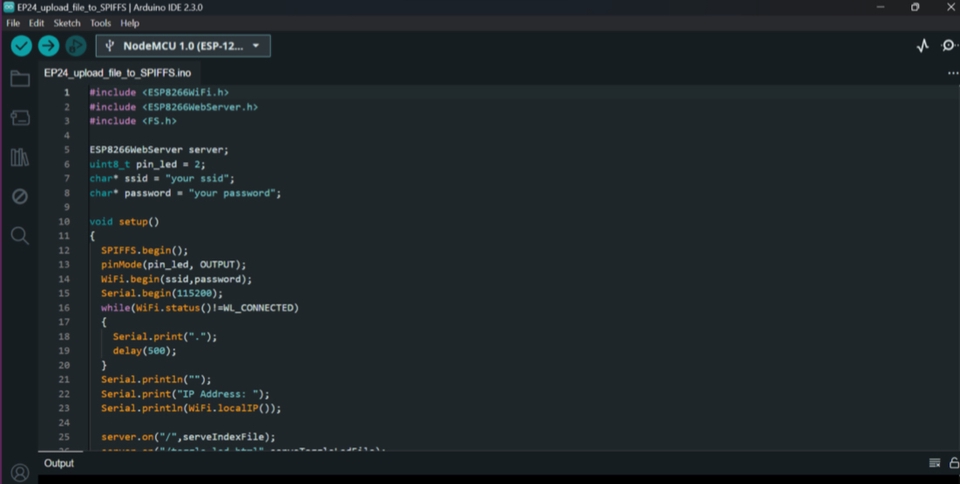The image size is (960, 484).
Task: Open the Edit menu
Action: [x=36, y=23]
